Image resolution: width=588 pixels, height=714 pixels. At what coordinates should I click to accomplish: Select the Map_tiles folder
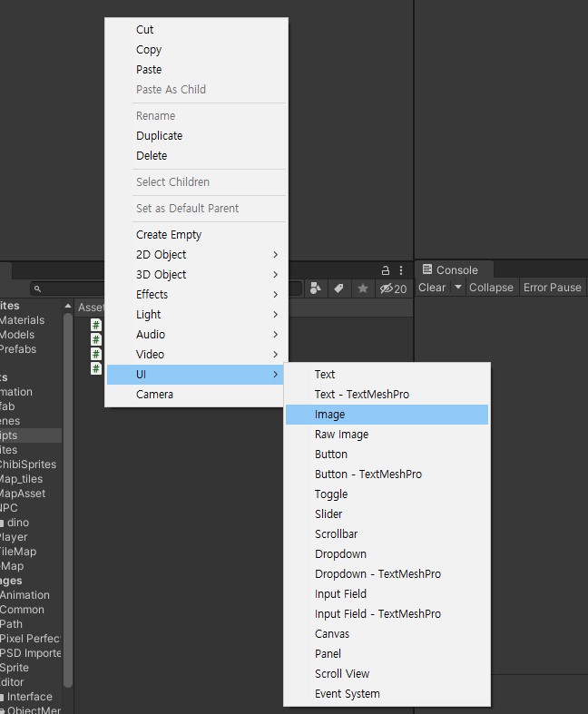pyautogui.click(x=22, y=479)
